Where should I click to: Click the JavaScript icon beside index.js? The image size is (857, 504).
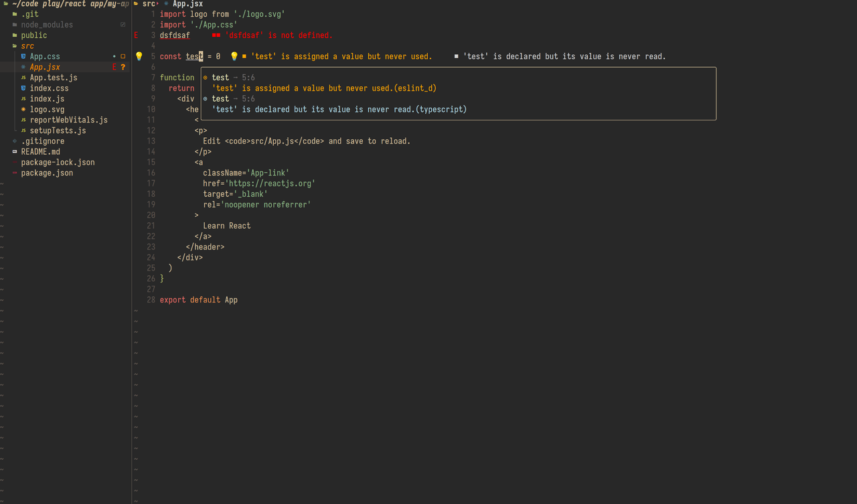[x=23, y=98]
